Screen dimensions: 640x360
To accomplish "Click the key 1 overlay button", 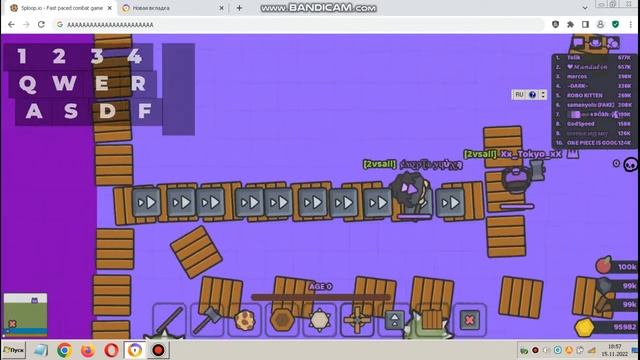I will tap(22, 56).
